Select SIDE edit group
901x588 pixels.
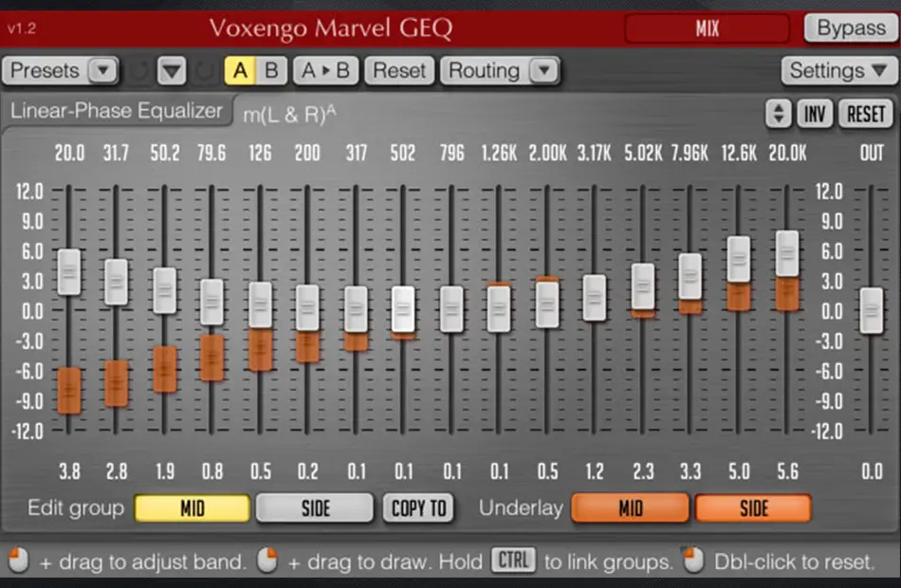[x=315, y=508]
